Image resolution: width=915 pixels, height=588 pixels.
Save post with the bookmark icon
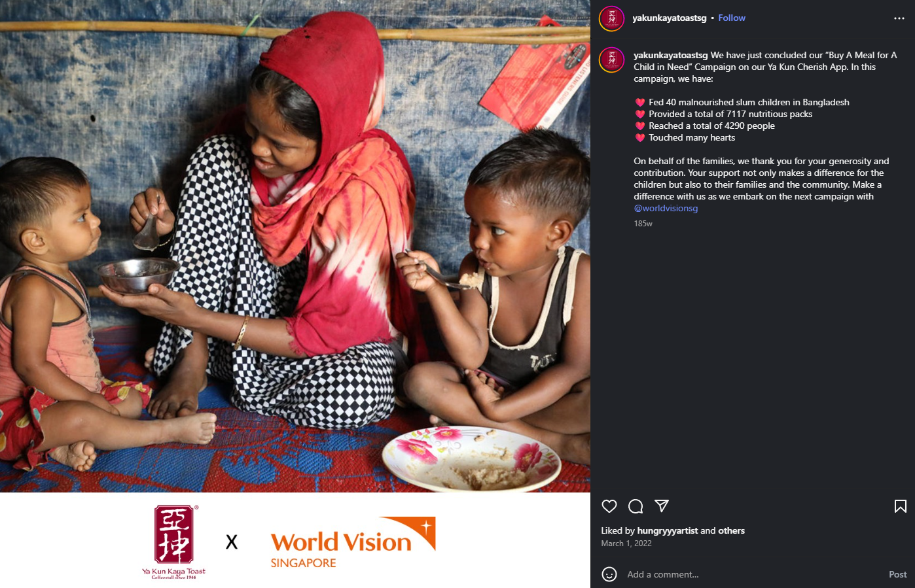(x=901, y=506)
